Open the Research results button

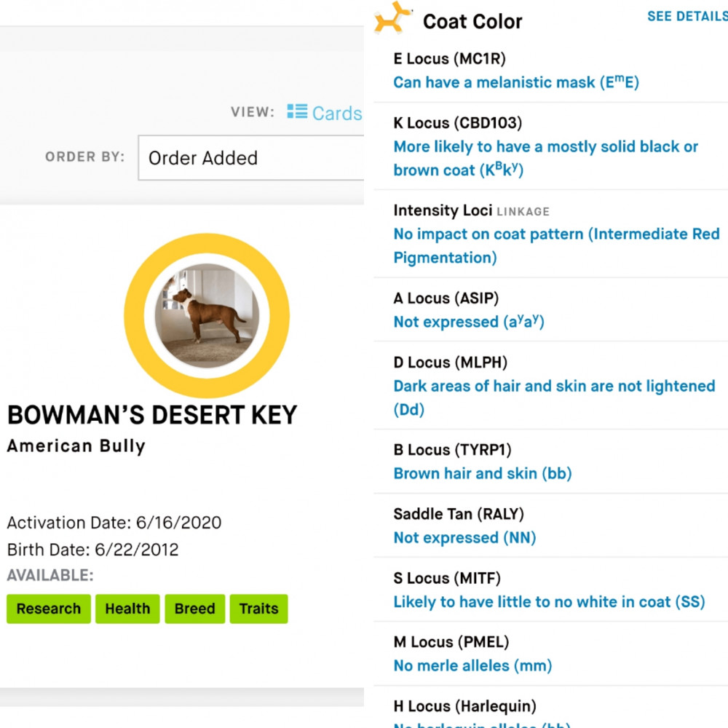(x=49, y=609)
